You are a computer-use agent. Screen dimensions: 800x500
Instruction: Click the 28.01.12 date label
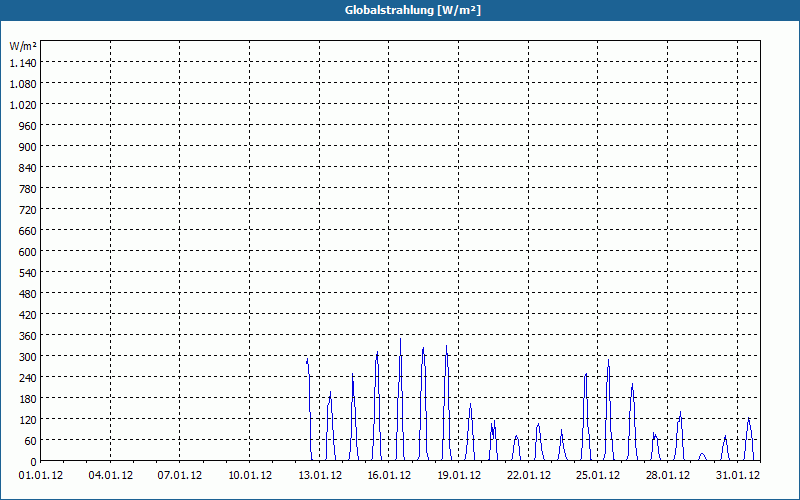pyautogui.click(x=667, y=476)
